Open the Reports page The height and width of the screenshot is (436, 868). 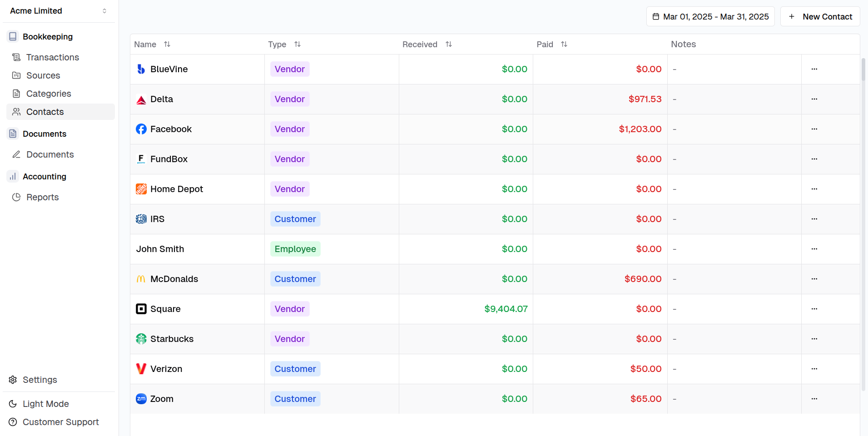(60, 197)
